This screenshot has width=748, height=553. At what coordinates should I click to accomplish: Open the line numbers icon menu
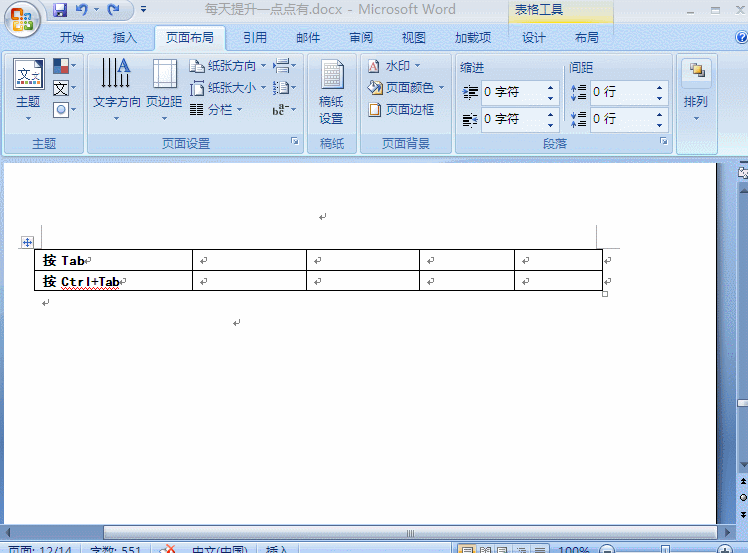[x=284, y=88]
